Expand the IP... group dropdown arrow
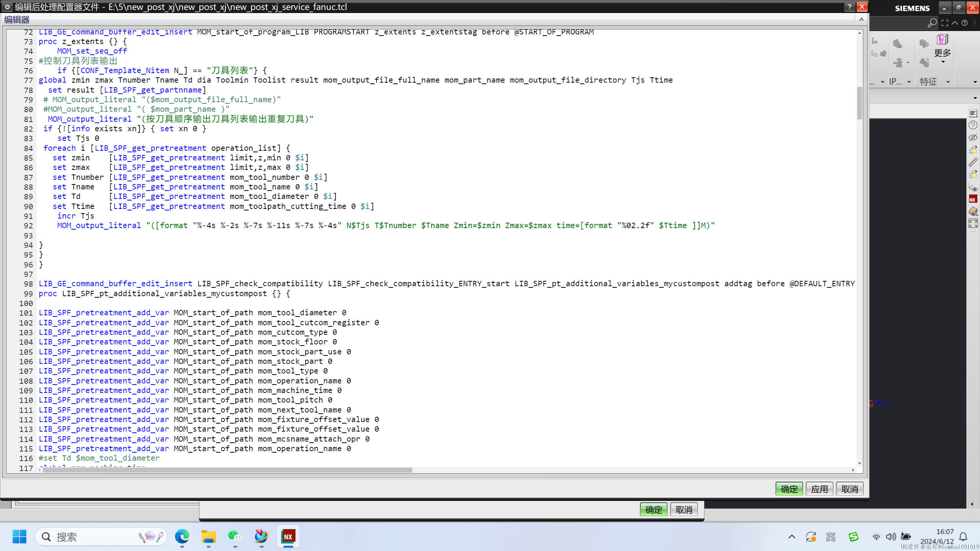 pyautogui.click(x=909, y=82)
